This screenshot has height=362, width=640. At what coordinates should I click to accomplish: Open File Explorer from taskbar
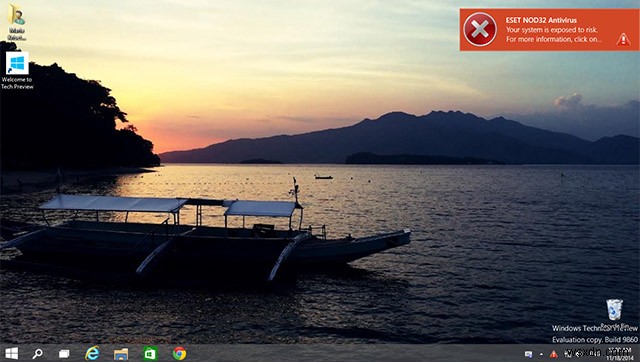tap(121, 354)
